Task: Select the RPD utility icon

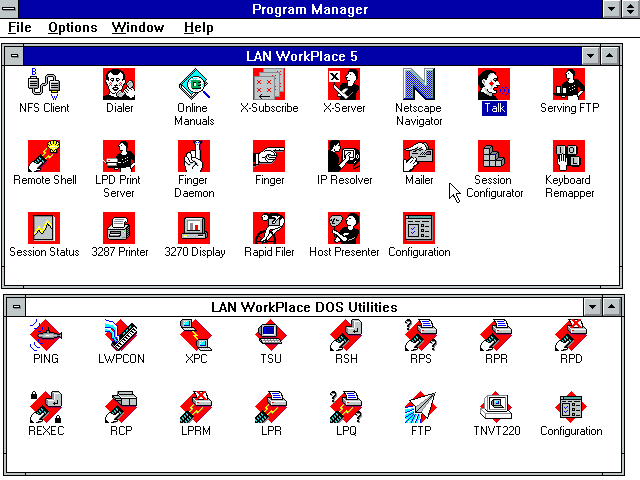Action: coord(571,335)
